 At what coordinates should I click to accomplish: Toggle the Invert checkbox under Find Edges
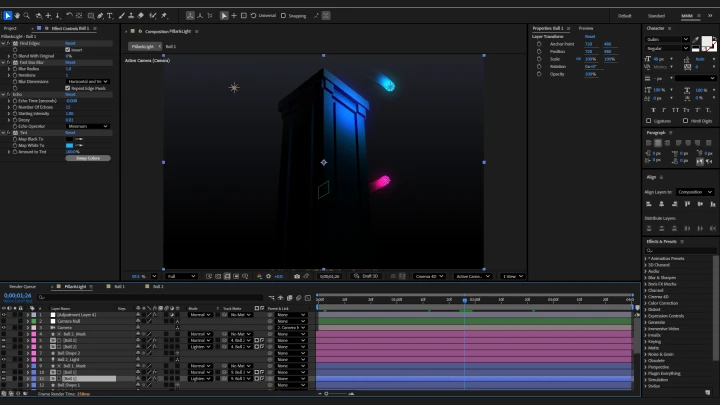coord(68,49)
